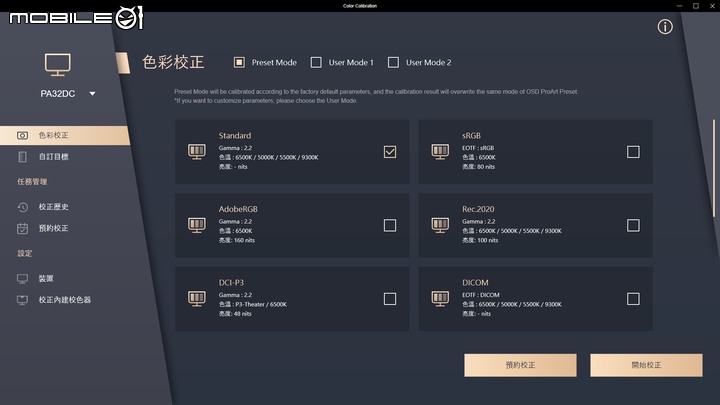Click 'P3-Theater / 6500K' text under DCI-P3
The width and height of the screenshot is (720, 405).
point(261,304)
